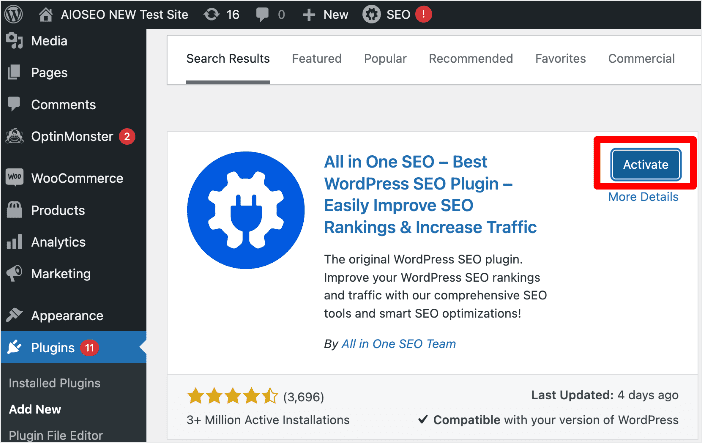Click the WooCommerce woo icon

click(x=14, y=177)
